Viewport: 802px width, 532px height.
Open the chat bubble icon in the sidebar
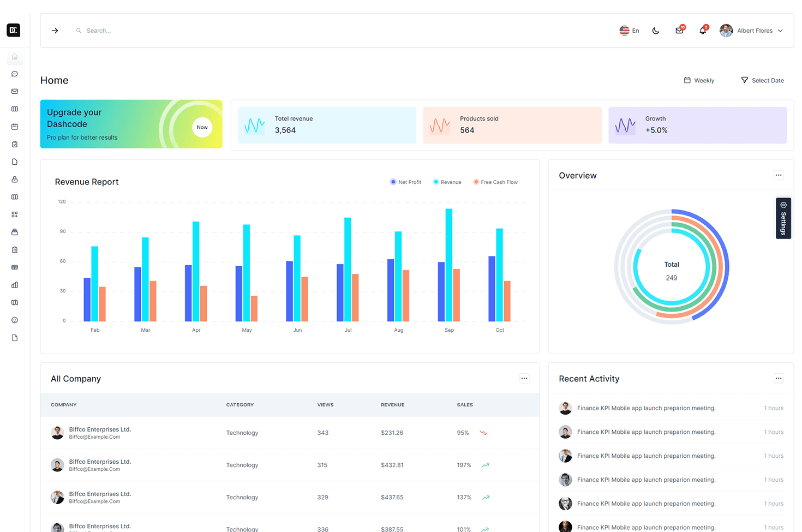click(15, 74)
